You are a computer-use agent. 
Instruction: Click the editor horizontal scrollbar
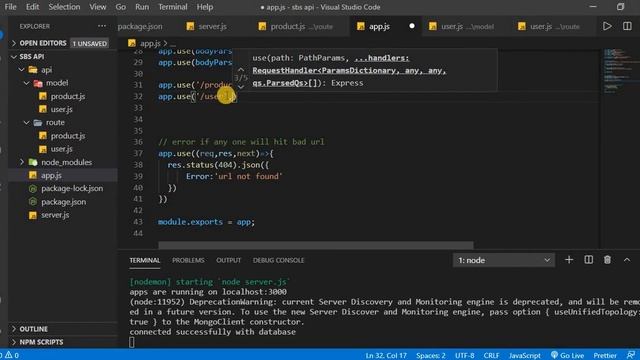(x=316, y=245)
